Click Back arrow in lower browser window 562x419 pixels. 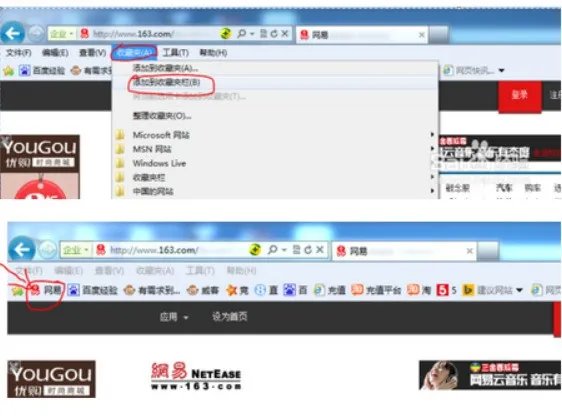[x=22, y=249]
